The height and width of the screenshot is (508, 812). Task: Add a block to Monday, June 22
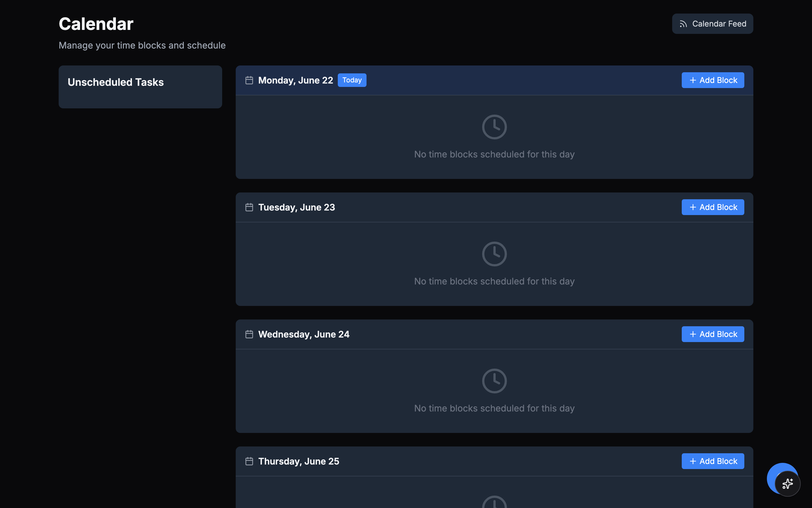pos(713,80)
